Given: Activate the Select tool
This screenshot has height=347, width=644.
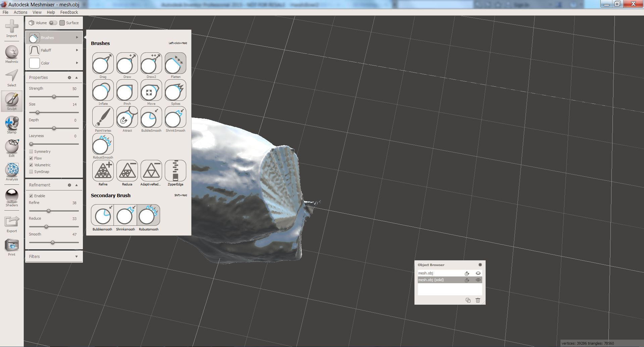Looking at the screenshot, I should point(12,78).
